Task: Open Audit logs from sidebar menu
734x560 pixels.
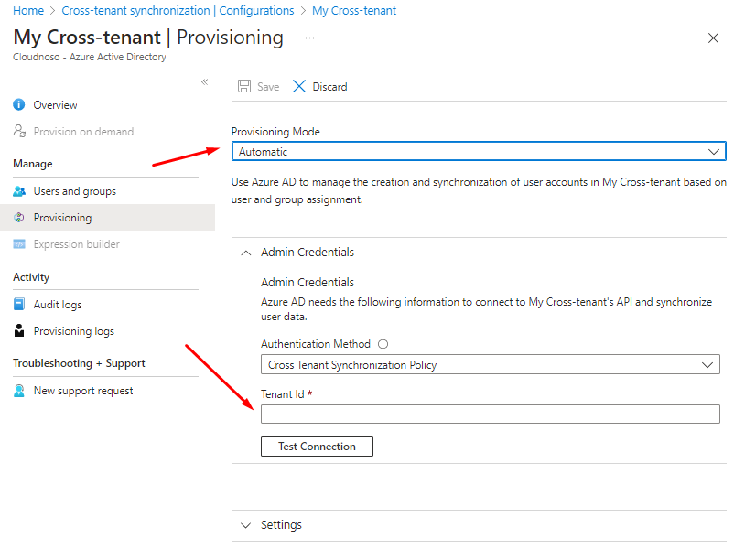Action: (58, 305)
